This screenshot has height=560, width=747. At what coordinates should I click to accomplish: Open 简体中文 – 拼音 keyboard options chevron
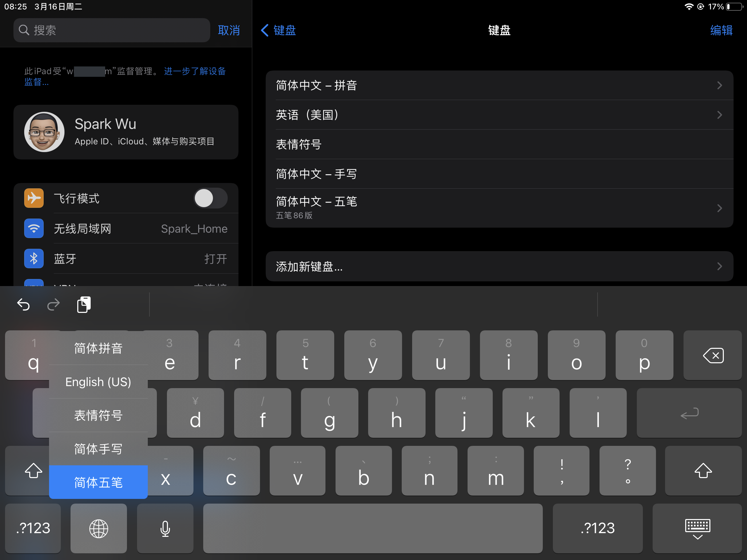click(719, 85)
